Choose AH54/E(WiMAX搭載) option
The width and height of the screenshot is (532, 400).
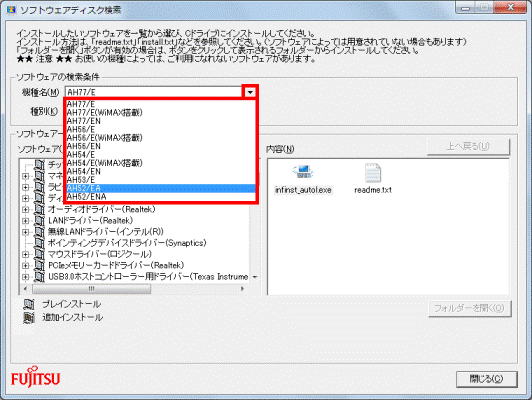point(160,163)
